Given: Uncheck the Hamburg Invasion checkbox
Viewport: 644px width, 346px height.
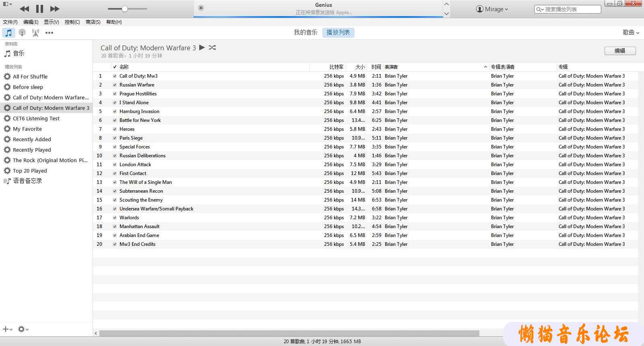Looking at the screenshot, I should pos(115,111).
